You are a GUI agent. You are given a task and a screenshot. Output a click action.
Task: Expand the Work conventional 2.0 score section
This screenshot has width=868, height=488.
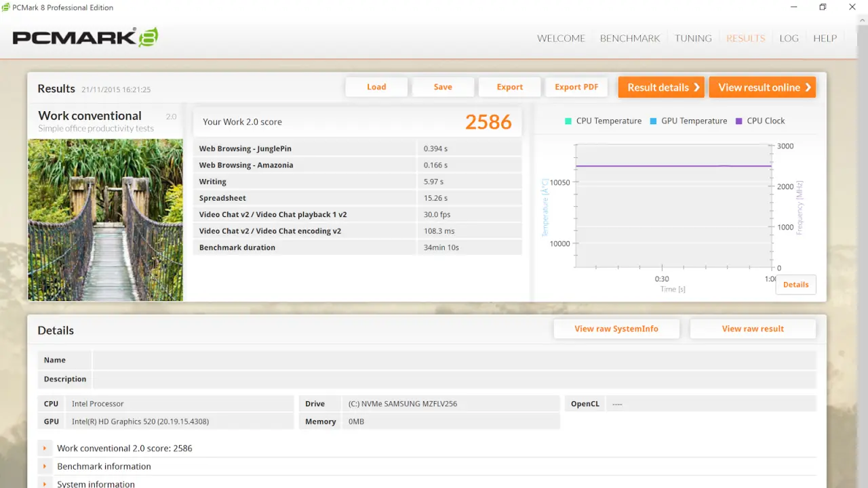click(x=45, y=448)
